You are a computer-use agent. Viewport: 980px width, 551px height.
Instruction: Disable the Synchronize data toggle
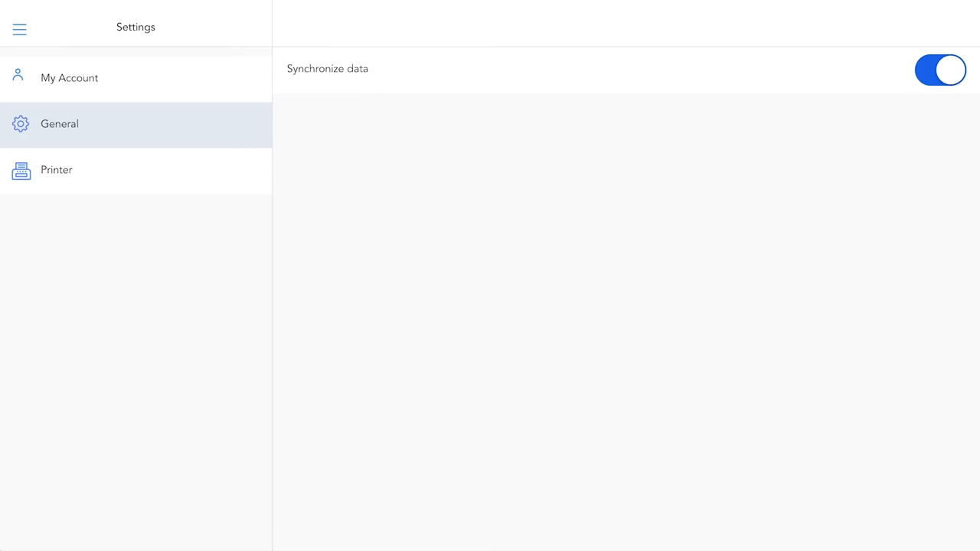939,70
